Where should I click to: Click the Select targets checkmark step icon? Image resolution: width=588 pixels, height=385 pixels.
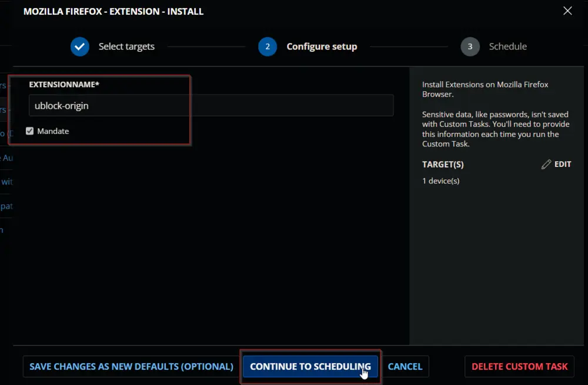point(80,46)
